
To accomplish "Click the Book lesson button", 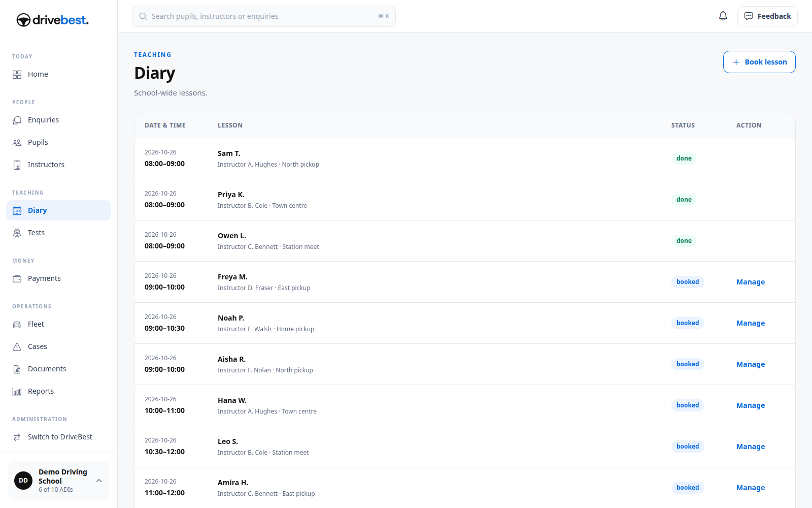I will [x=759, y=62].
